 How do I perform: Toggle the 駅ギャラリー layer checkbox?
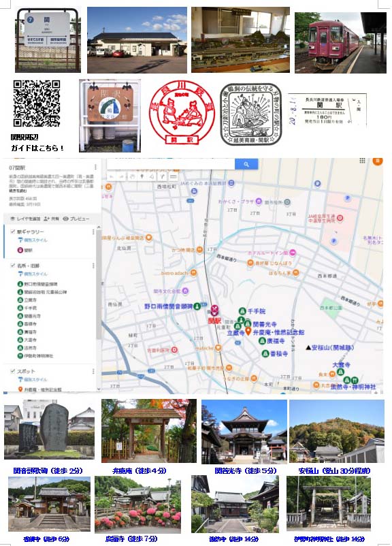[x=13, y=231]
